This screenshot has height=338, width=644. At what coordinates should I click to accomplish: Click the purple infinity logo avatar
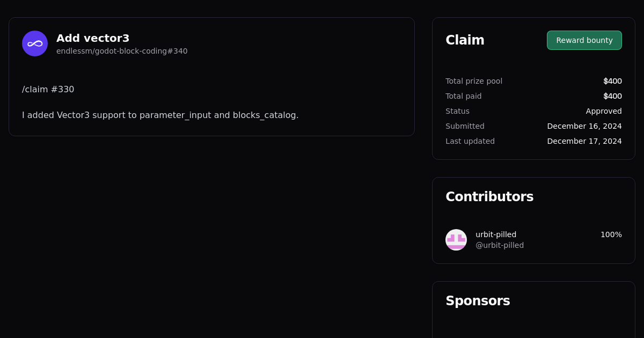coord(35,43)
